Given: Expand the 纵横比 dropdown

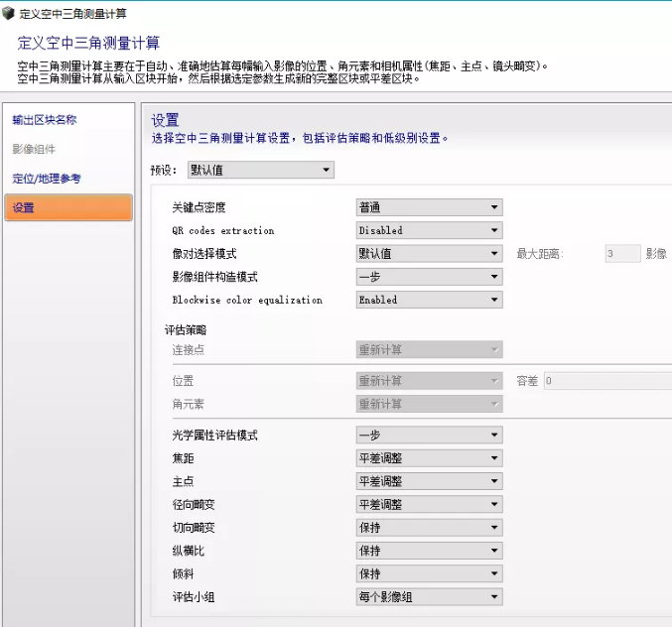Looking at the screenshot, I should (429, 551).
